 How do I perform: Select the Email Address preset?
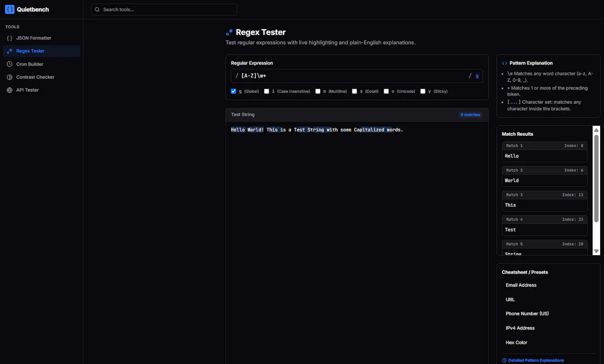click(x=548, y=285)
